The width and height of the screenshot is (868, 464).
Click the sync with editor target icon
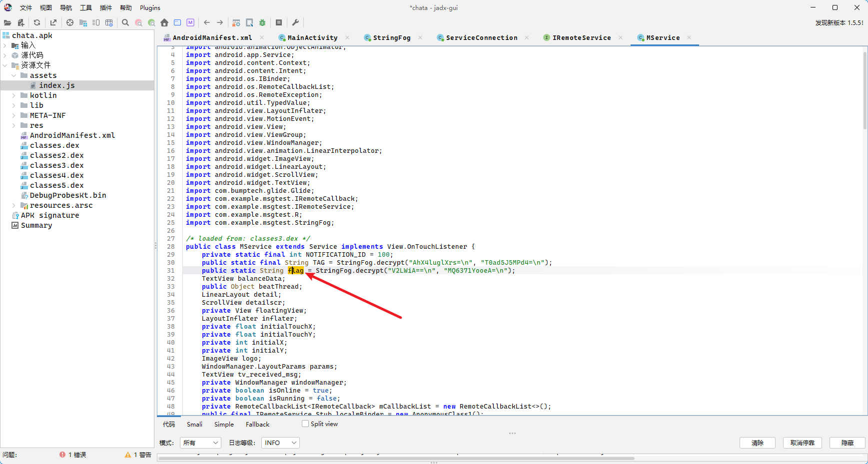[70, 22]
